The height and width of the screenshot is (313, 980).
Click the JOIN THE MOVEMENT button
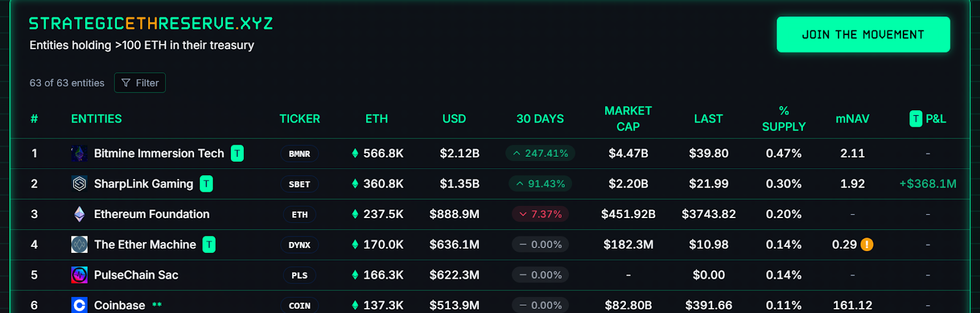[x=863, y=34]
